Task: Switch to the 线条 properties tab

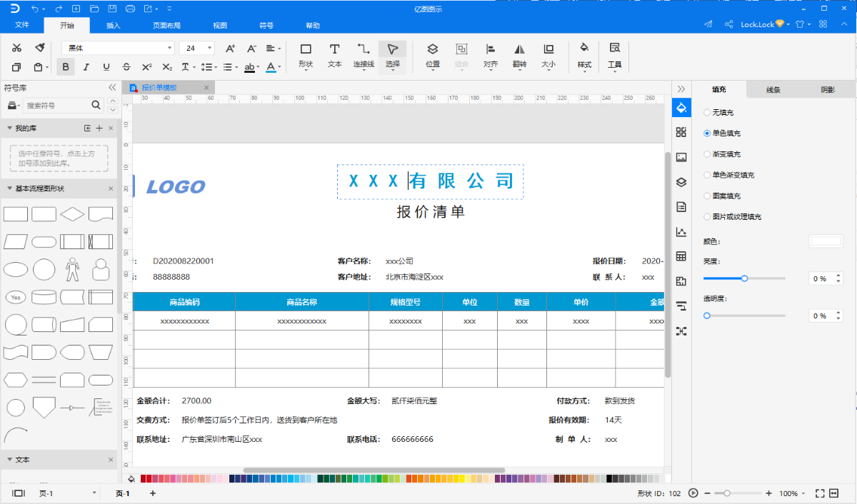Action: (x=773, y=90)
